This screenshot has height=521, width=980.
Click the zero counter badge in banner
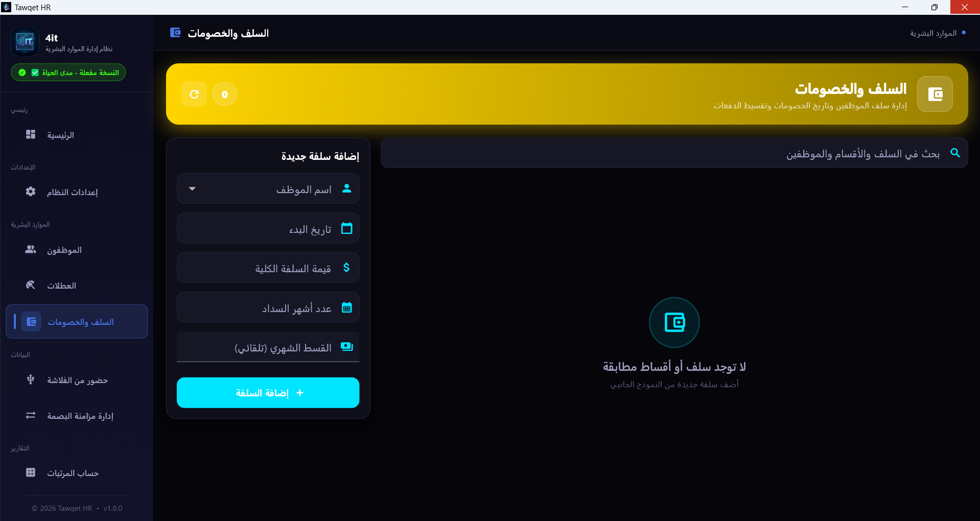point(225,94)
